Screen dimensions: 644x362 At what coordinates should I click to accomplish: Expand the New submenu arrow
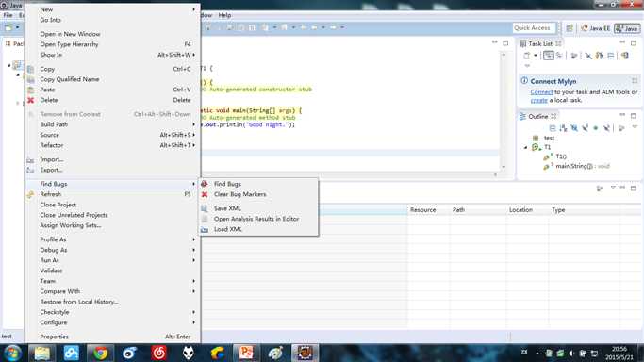194,9
